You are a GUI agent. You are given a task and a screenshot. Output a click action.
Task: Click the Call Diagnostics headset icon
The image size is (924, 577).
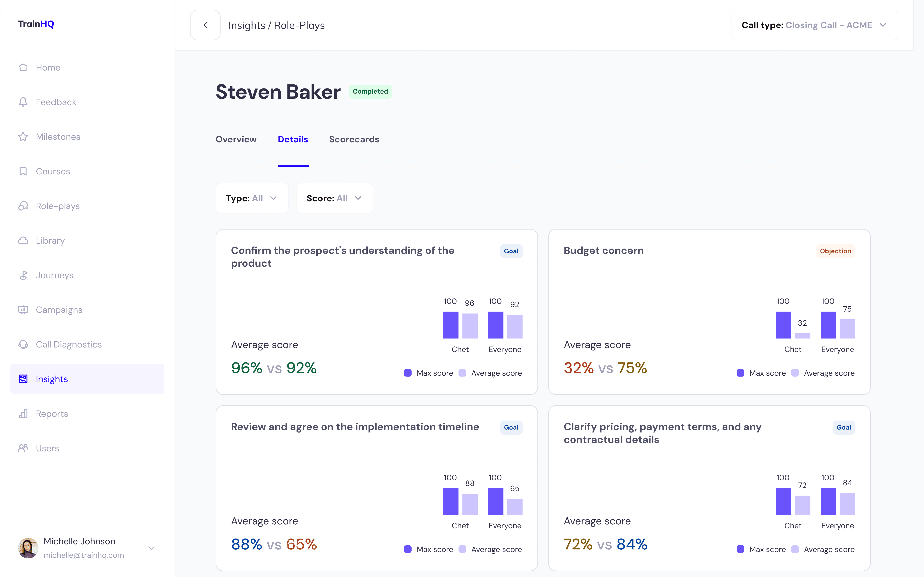pyautogui.click(x=23, y=344)
